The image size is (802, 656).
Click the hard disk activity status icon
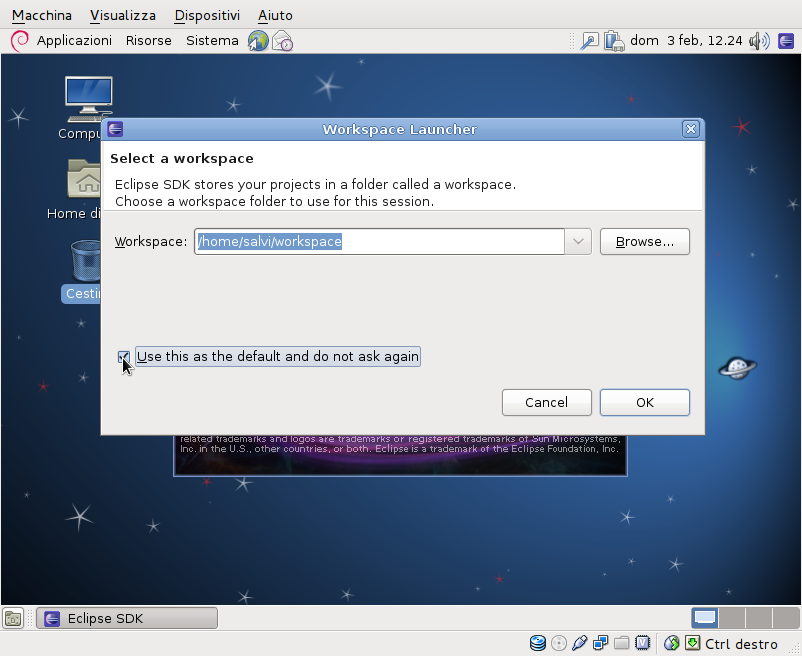[538, 643]
